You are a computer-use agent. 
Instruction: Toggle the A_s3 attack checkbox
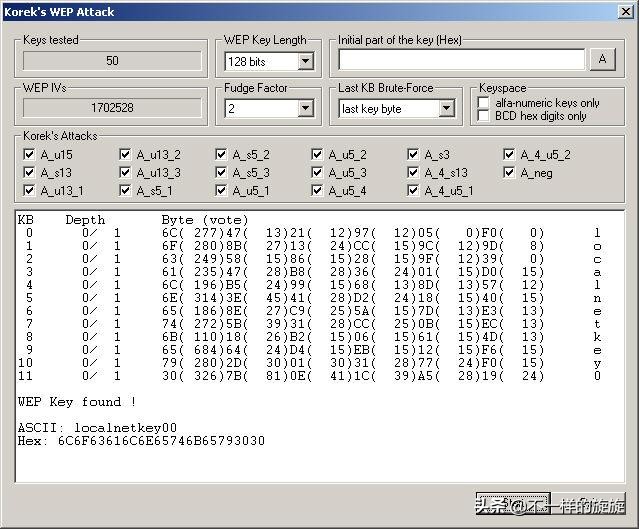click(413, 155)
